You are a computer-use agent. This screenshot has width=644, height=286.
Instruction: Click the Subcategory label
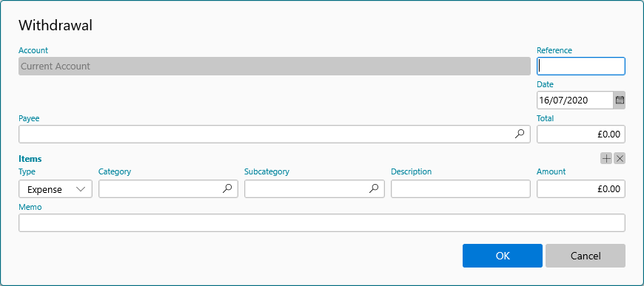(267, 171)
